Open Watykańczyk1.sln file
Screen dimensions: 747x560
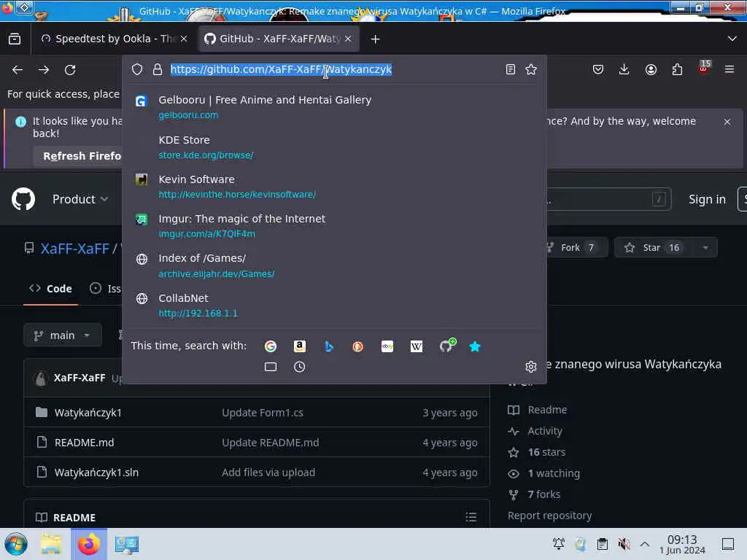pos(97,472)
